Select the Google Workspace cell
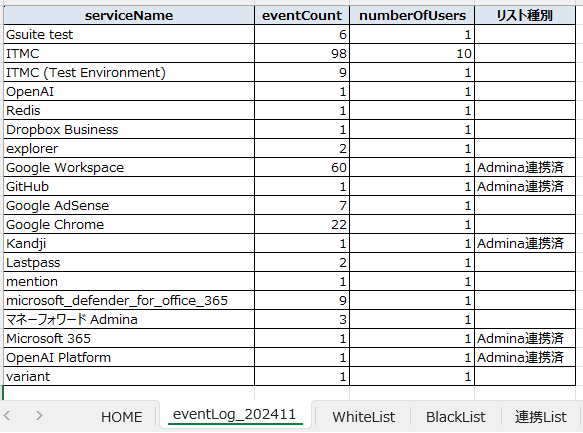Screen dimensions: 583x433 point(129,167)
